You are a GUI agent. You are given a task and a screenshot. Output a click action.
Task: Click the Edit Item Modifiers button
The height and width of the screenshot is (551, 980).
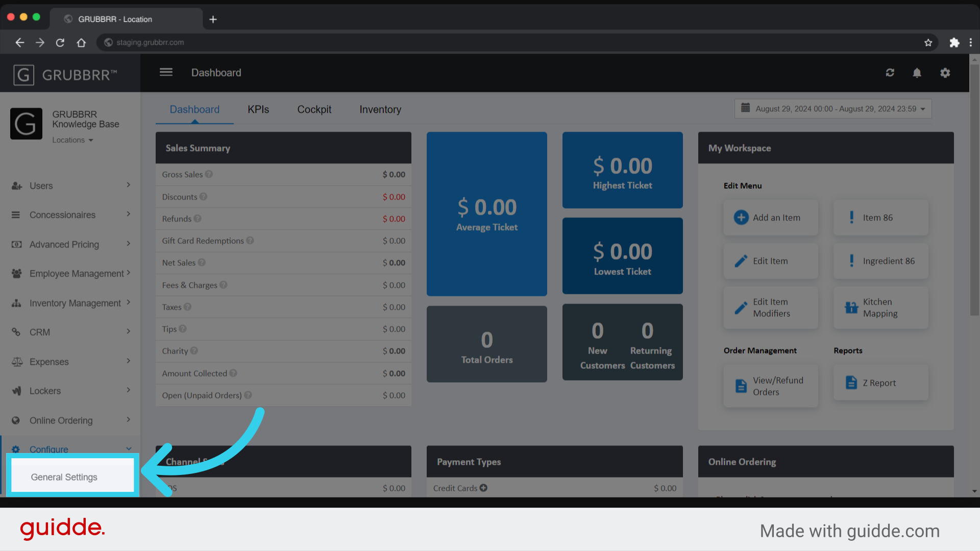coord(771,308)
